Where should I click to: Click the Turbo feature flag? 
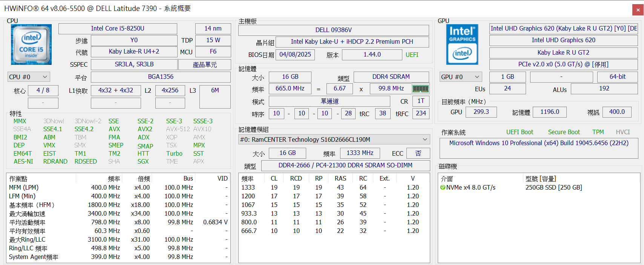click(x=174, y=154)
